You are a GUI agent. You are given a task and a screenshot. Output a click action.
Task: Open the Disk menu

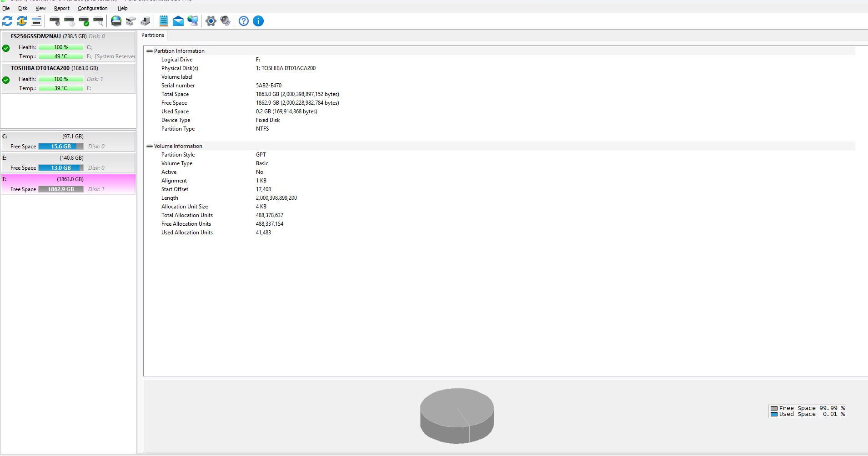coord(22,8)
